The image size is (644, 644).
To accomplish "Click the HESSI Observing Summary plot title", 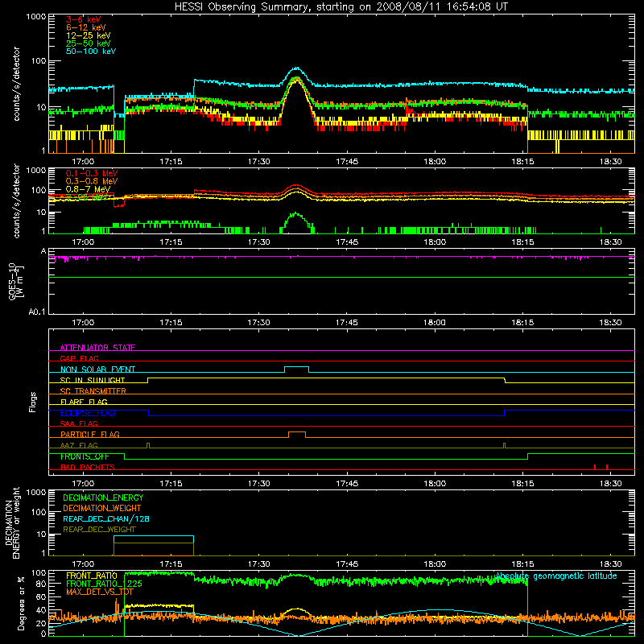I will (x=341, y=7).
